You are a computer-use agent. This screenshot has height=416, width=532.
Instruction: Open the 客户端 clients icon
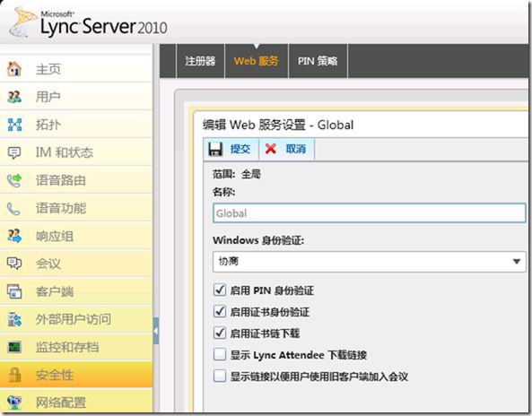coord(14,291)
